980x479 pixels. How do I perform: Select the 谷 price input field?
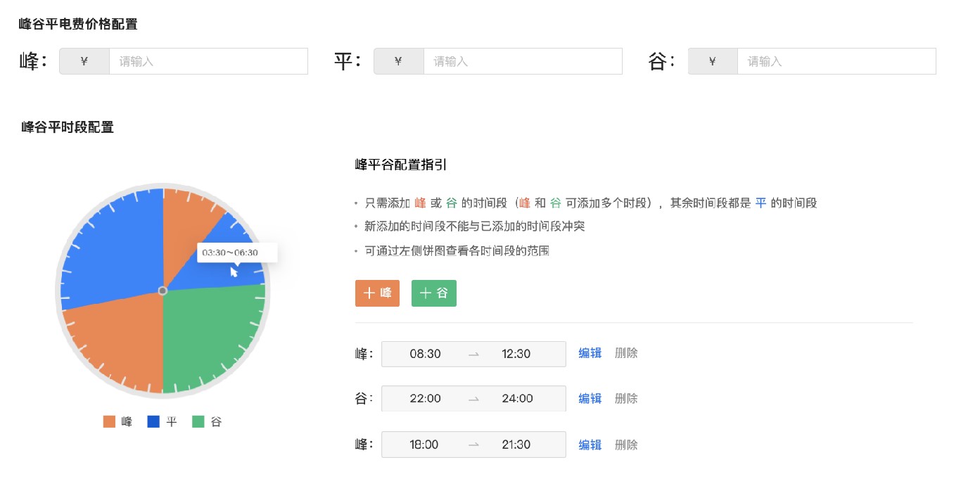[x=836, y=61]
